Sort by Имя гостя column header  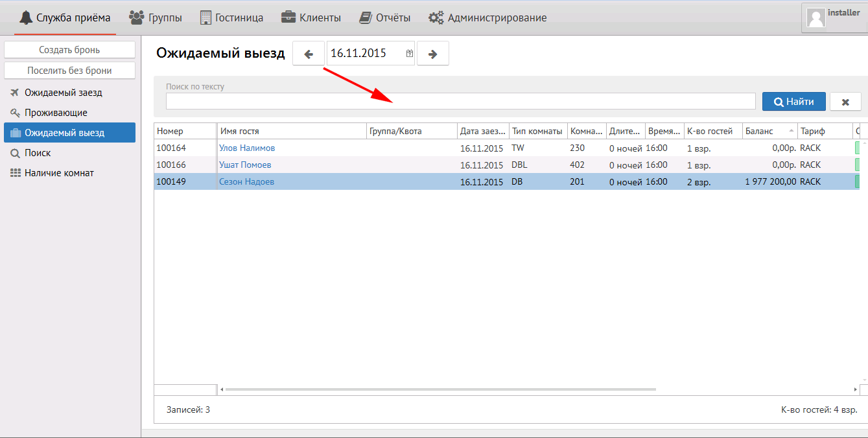pos(292,131)
